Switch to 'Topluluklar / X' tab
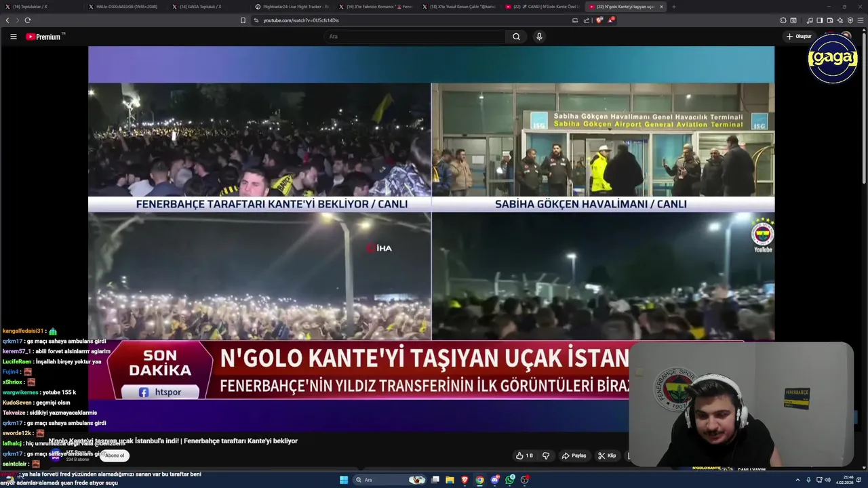Image resolution: width=868 pixels, height=488 pixels. [x=41, y=7]
